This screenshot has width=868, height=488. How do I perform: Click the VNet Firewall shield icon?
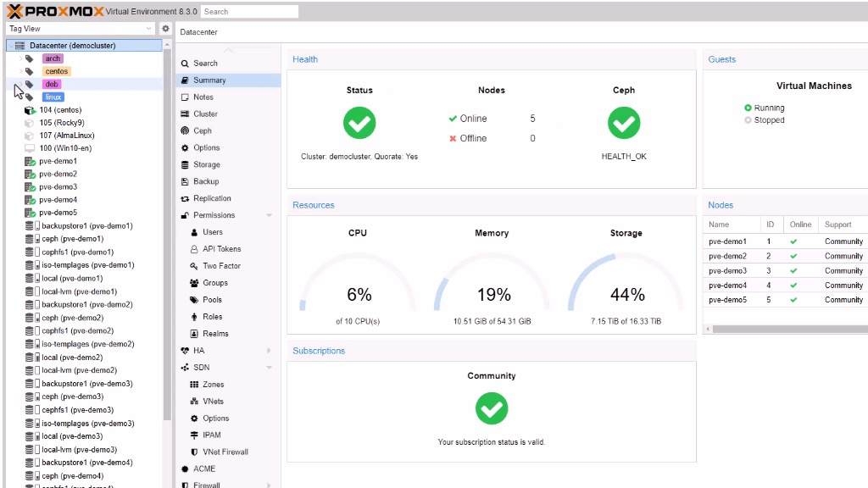pyautogui.click(x=195, y=452)
